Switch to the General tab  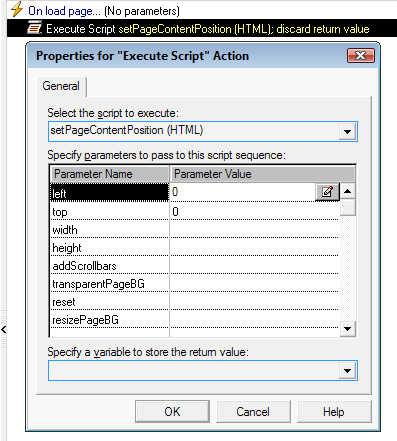point(61,86)
